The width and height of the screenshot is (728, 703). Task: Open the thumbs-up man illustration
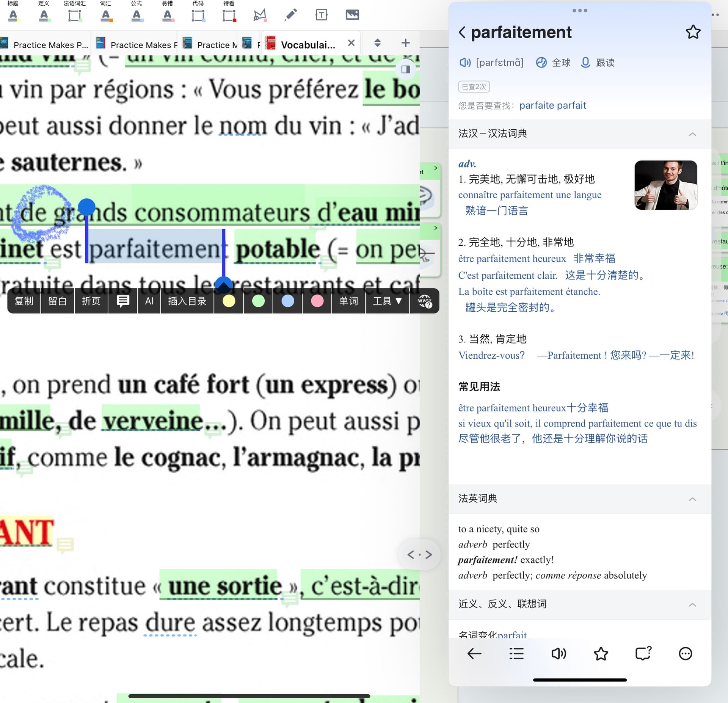(666, 185)
